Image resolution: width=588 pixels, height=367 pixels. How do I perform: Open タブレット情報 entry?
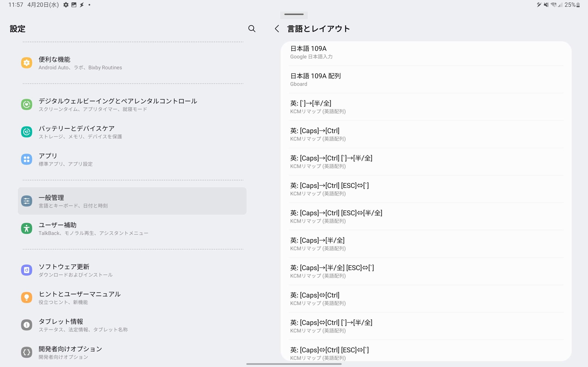132,325
